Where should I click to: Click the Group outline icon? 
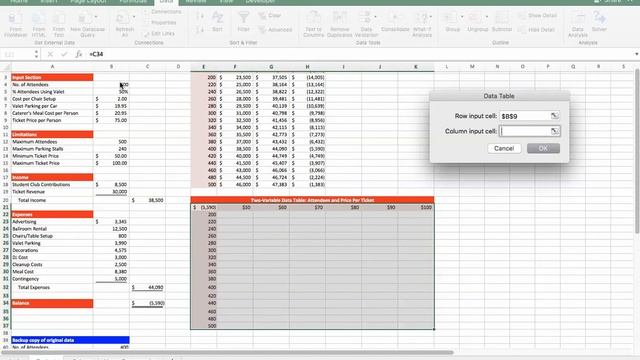[452, 22]
